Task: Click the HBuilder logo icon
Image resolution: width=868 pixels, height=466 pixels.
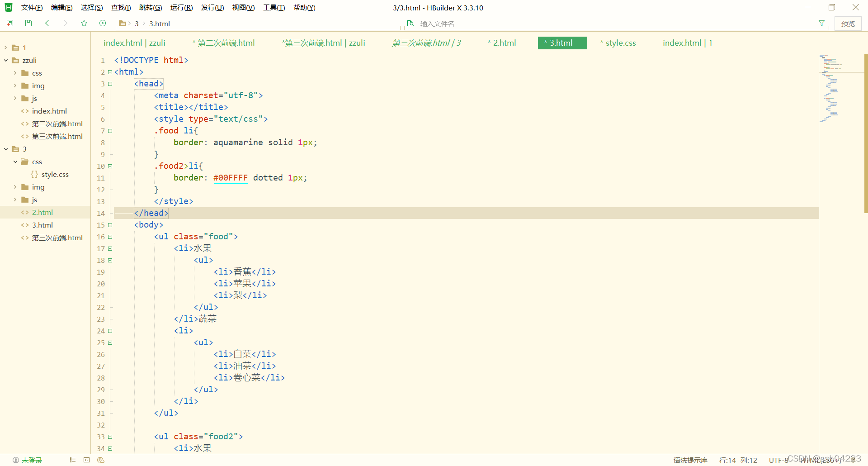Action: pyautogui.click(x=8, y=8)
